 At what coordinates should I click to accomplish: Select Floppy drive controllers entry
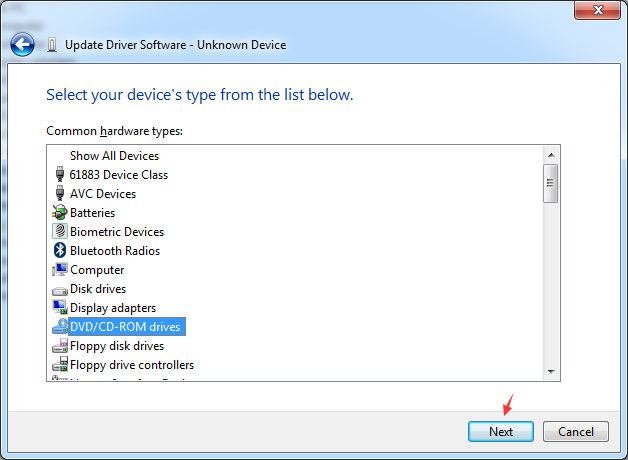tap(131, 365)
